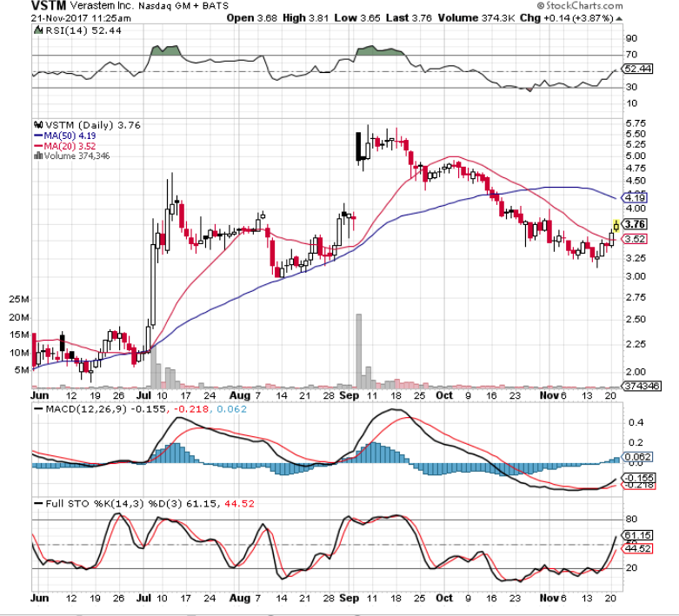
Task: Click the 3.76 last price tag
Action: 637,224
